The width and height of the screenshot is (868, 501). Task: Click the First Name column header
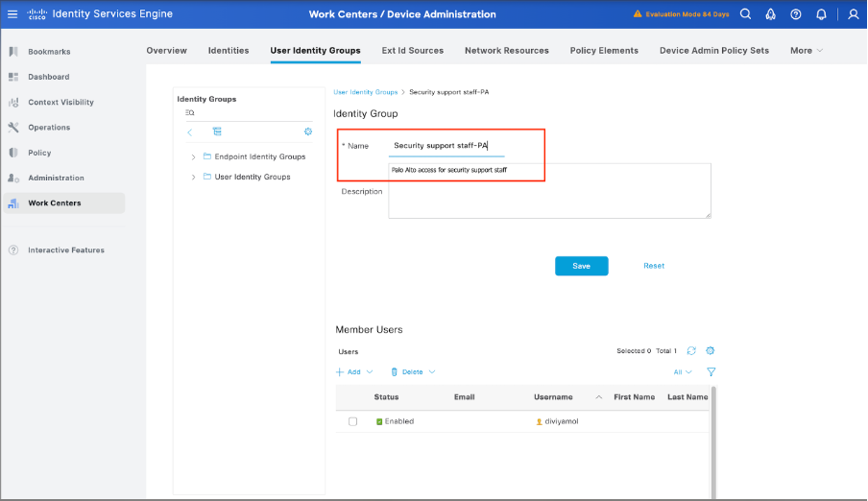pyautogui.click(x=635, y=397)
